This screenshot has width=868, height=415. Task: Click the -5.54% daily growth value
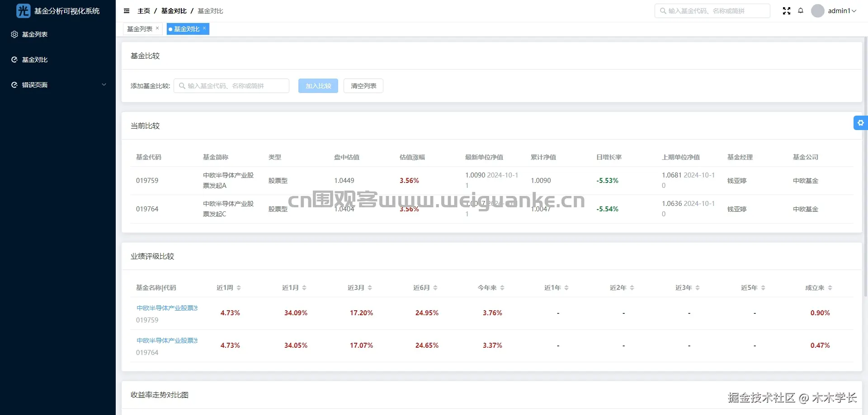(607, 209)
